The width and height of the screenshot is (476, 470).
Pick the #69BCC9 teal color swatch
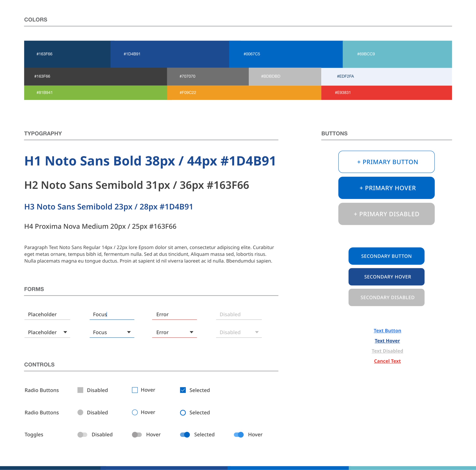coord(397,54)
